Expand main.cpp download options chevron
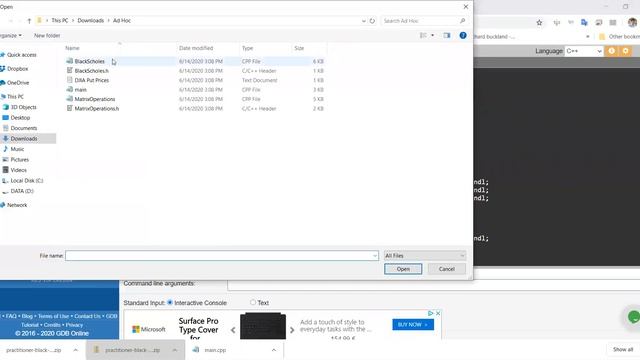Screen dimensions: 640x360 point(273,350)
